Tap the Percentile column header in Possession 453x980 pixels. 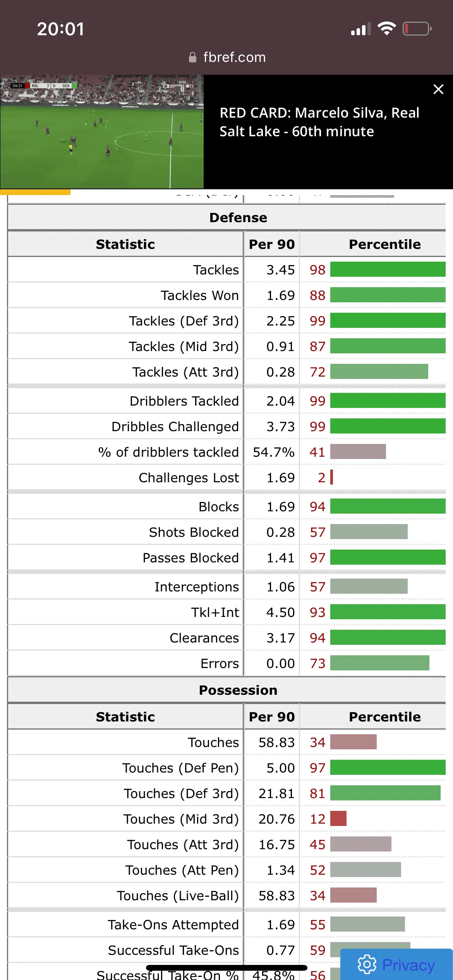pos(384,717)
